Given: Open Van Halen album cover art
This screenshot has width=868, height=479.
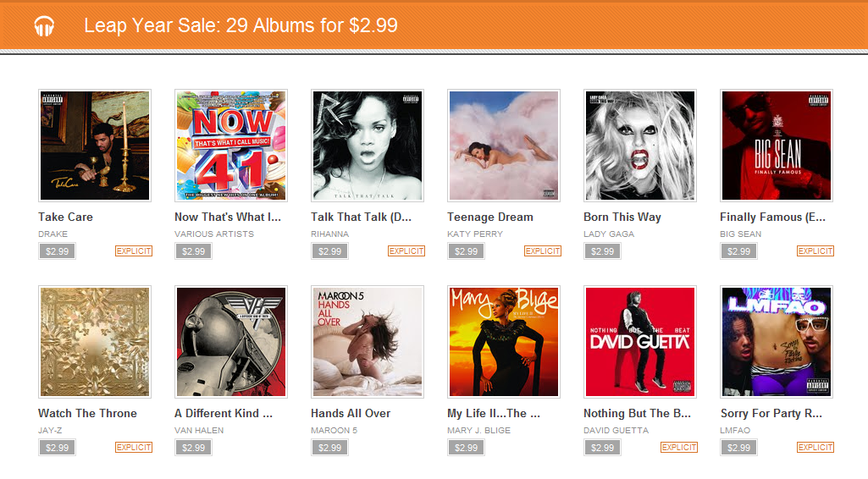Looking at the screenshot, I should (231, 342).
